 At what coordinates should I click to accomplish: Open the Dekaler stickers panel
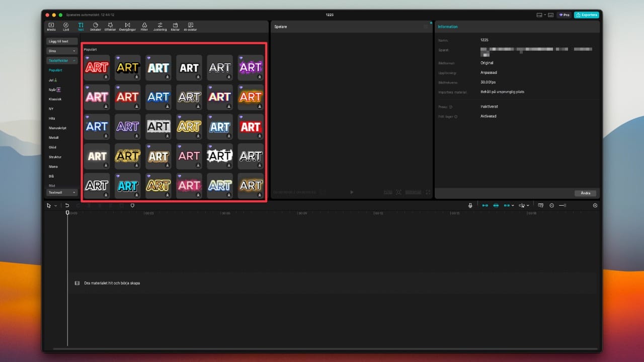pyautogui.click(x=96, y=26)
